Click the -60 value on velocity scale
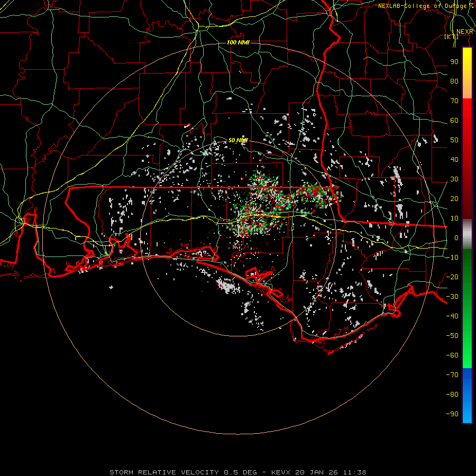The height and width of the screenshot is (476, 476). (x=452, y=355)
